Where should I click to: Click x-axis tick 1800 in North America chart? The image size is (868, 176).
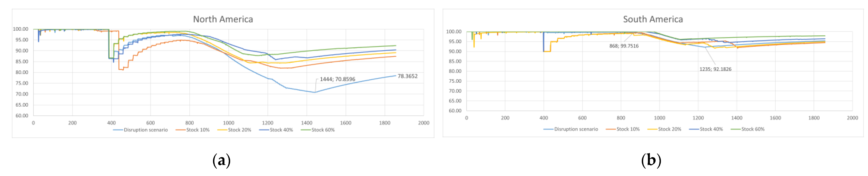[x=385, y=123]
